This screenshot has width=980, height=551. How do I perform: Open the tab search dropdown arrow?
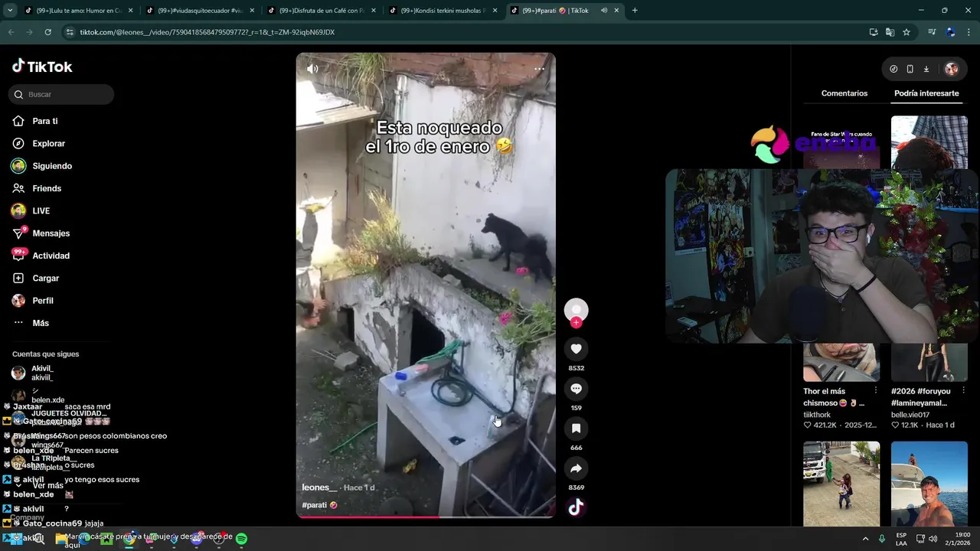tap(11, 11)
